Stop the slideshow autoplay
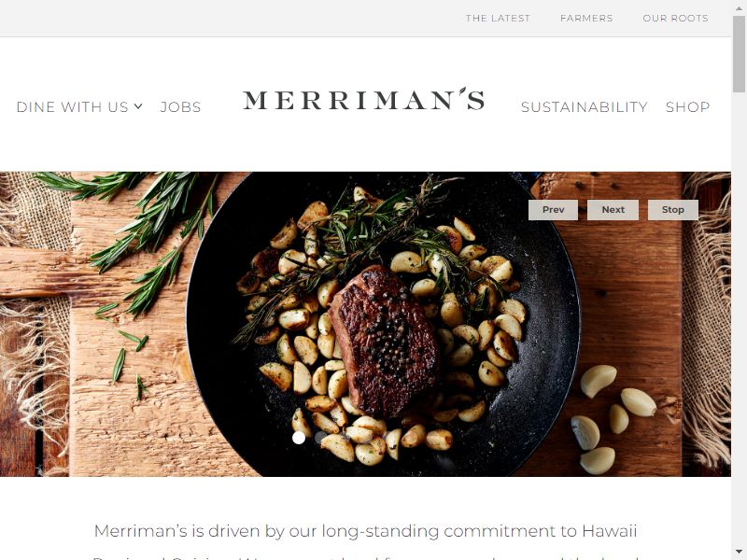 [672, 209]
